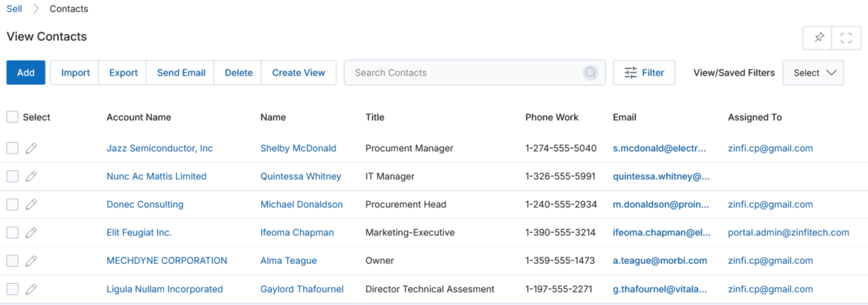Open MECHDYNE CORPORATION account
868x305 pixels.
tap(167, 260)
